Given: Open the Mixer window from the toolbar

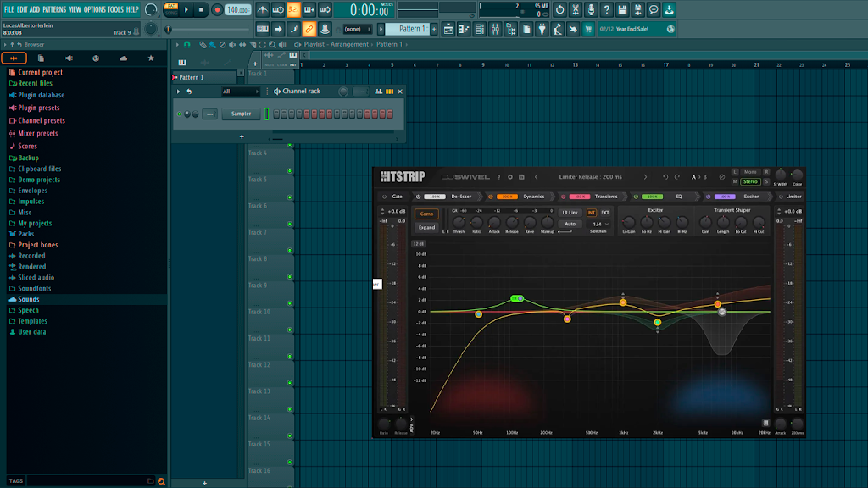Looking at the screenshot, I should (495, 30).
